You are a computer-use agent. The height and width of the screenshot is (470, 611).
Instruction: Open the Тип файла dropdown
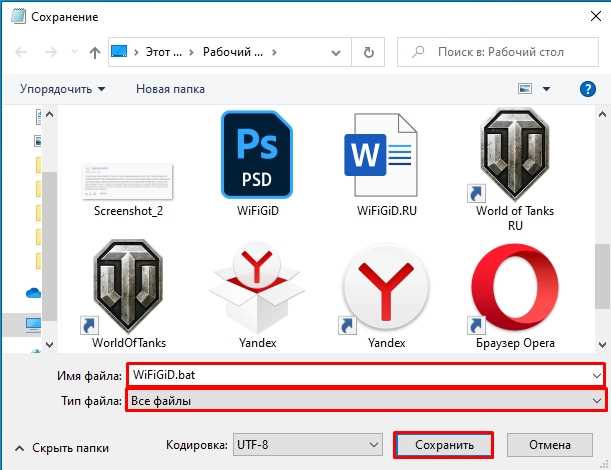366,400
